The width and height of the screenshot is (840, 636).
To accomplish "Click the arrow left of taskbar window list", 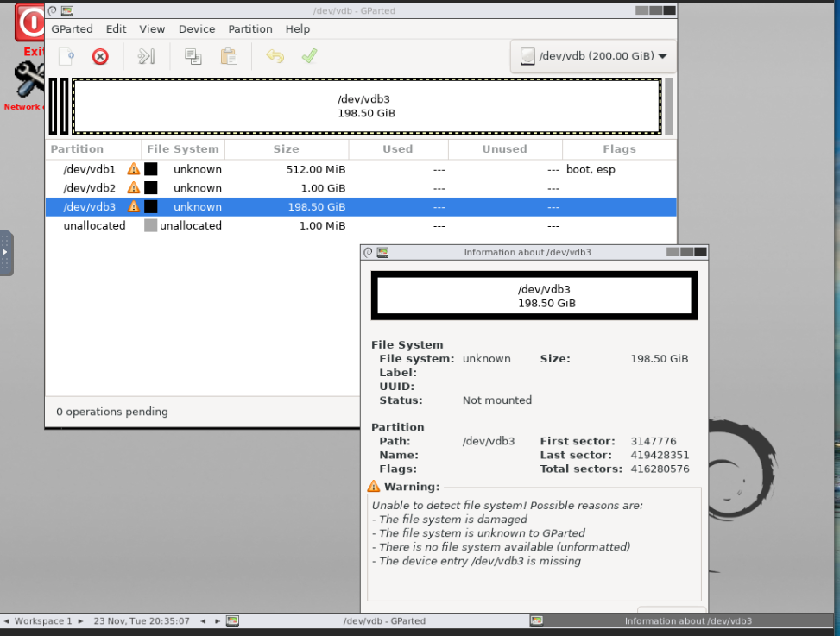I will tap(203, 621).
